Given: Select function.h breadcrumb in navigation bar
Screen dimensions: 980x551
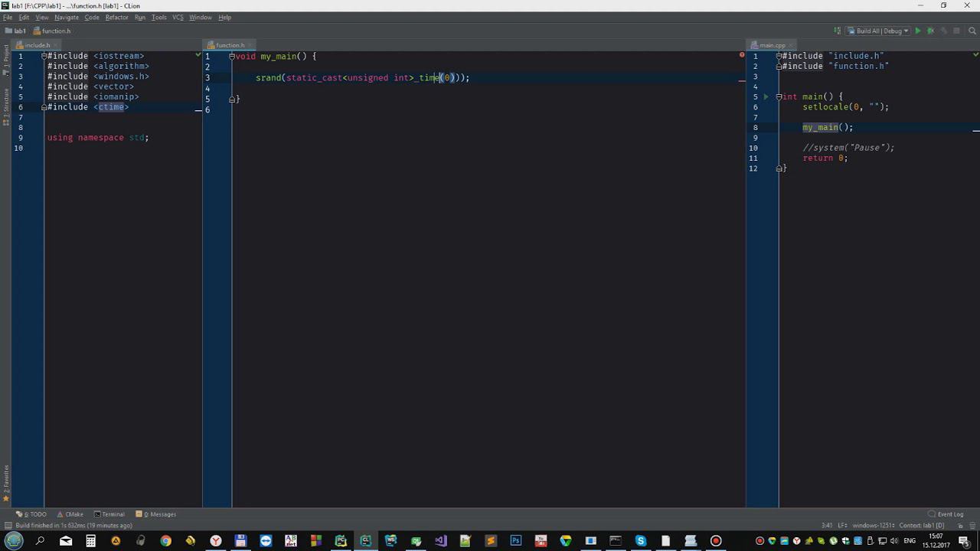Looking at the screenshot, I should click(x=52, y=31).
